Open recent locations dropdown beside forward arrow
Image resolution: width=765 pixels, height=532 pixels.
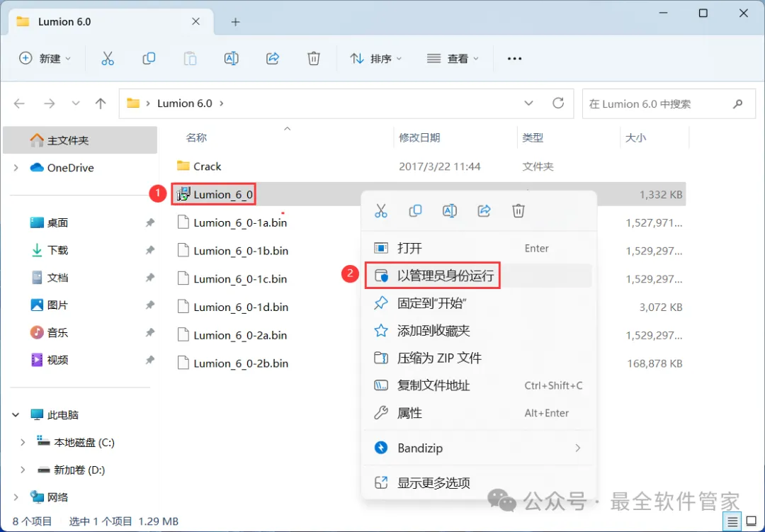pyautogui.click(x=76, y=103)
